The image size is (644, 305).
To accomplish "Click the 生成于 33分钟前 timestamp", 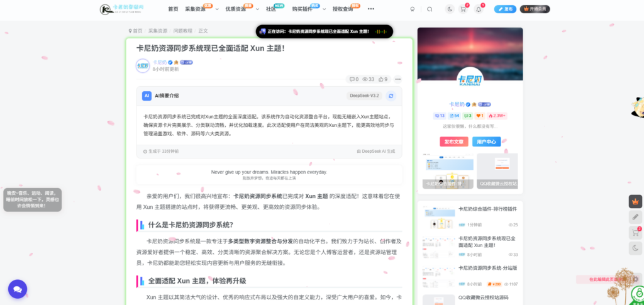I will click(161, 152).
